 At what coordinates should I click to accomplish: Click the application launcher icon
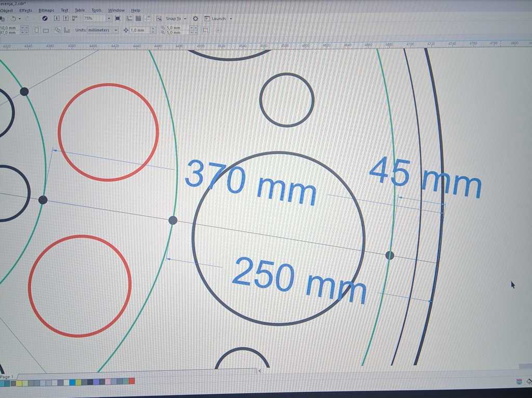(207, 19)
